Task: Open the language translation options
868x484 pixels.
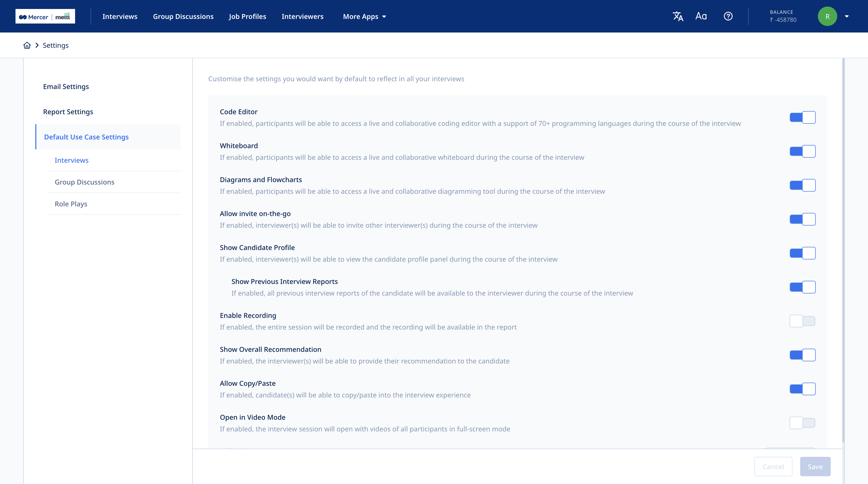Action: click(x=678, y=16)
